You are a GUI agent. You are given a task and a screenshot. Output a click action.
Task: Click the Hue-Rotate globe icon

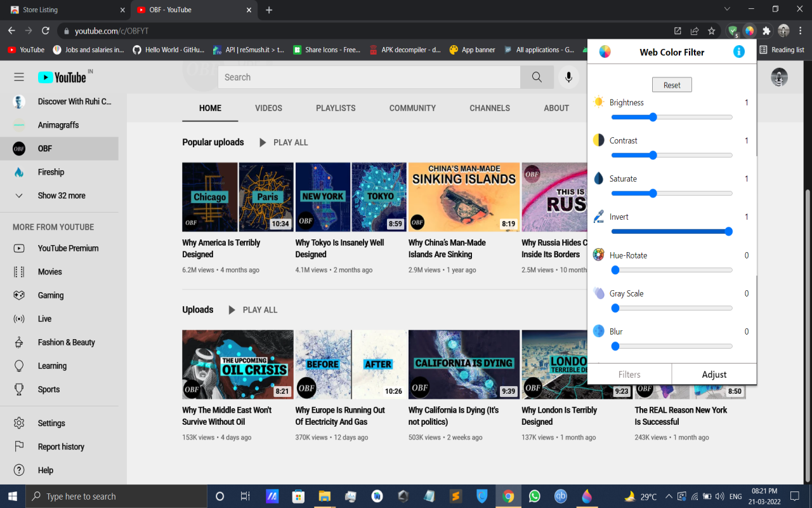597,254
